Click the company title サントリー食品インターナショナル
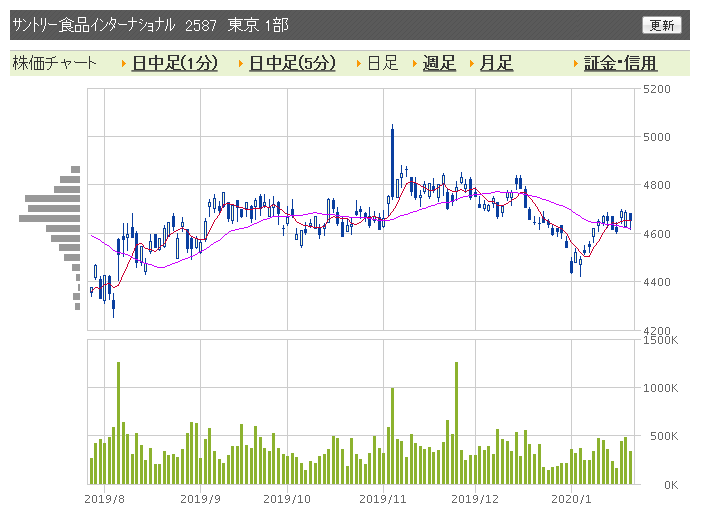701x520 pixels. [x=93, y=25]
